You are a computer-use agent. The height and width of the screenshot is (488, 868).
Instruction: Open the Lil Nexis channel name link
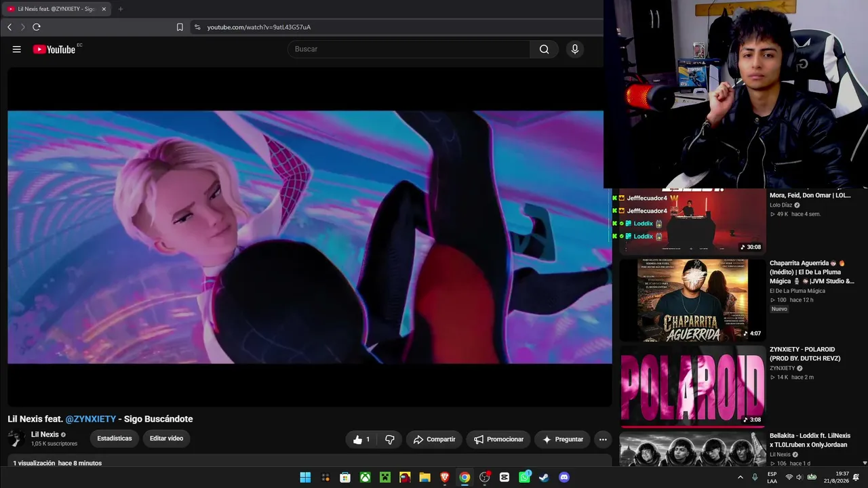[x=45, y=434]
